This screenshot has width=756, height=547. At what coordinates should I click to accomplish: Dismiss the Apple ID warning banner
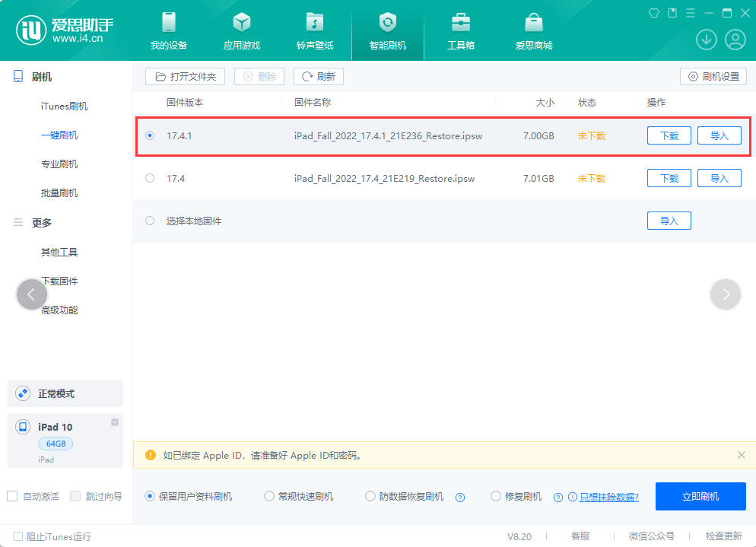pyautogui.click(x=742, y=455)
